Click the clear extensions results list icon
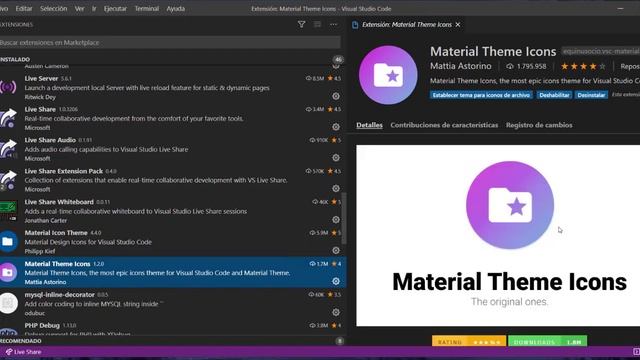 [x=317, y=24]
